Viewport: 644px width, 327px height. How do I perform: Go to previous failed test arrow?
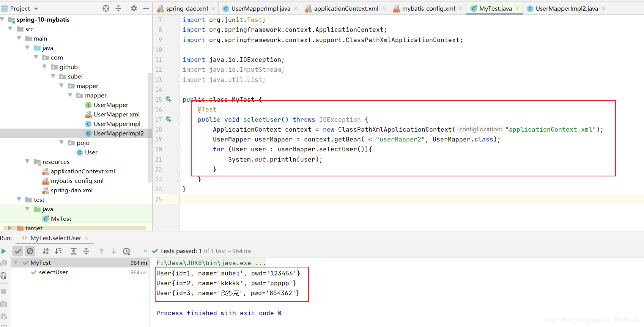pyautogui.click(x=102, y=251)
